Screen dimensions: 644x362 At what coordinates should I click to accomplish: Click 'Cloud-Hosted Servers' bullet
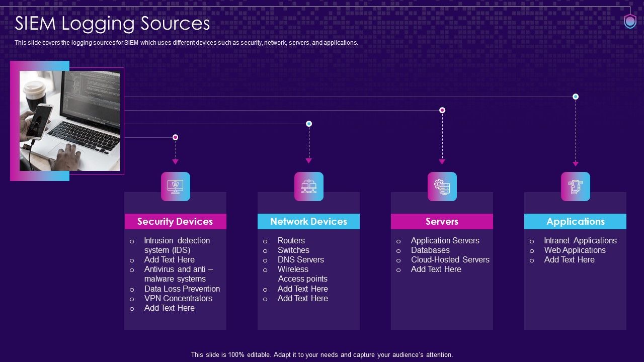pyautogui.click(x=450, y=259)
